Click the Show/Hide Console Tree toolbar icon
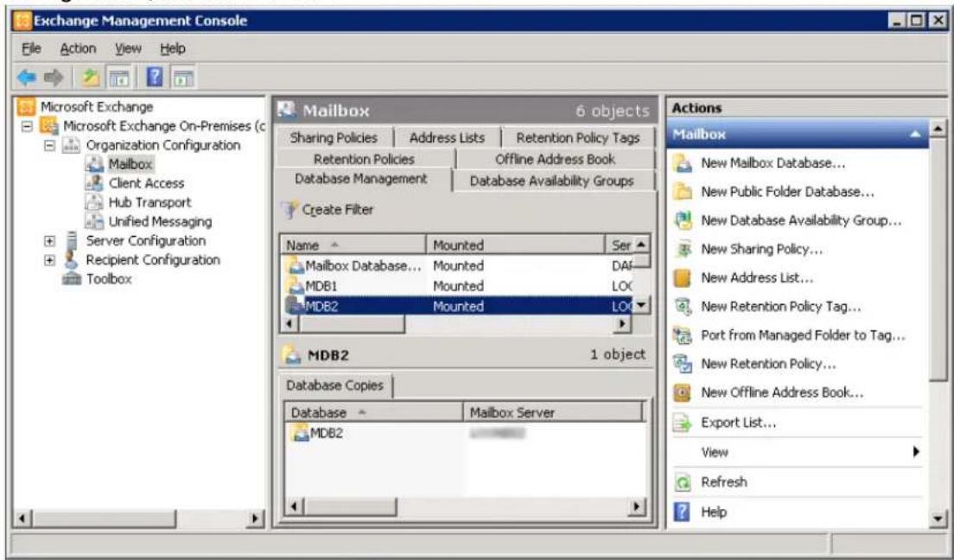The width and height of the screenshot is (954, 560). pyautogui.click(x=118, y=77)
